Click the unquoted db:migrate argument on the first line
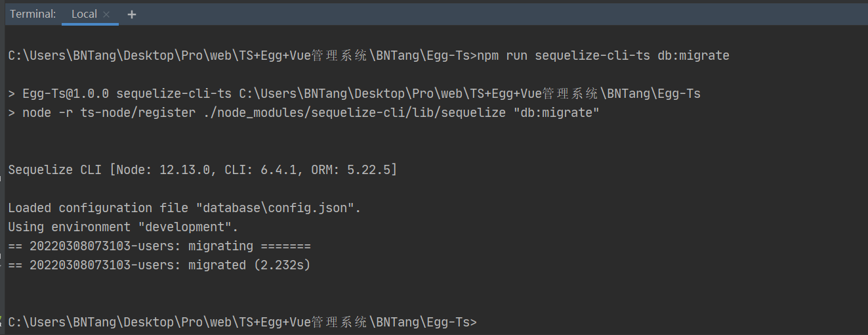Screen dimensions: 868x335 (x=693, y=56)
